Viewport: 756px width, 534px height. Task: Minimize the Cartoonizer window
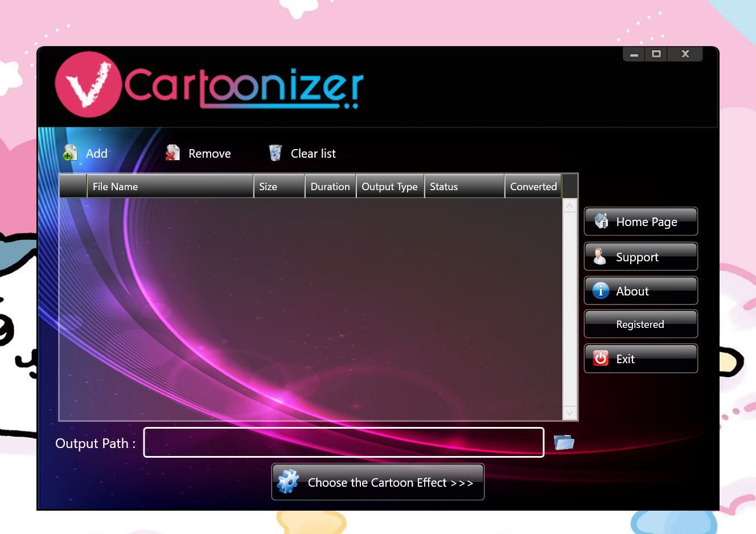point(634,54)
